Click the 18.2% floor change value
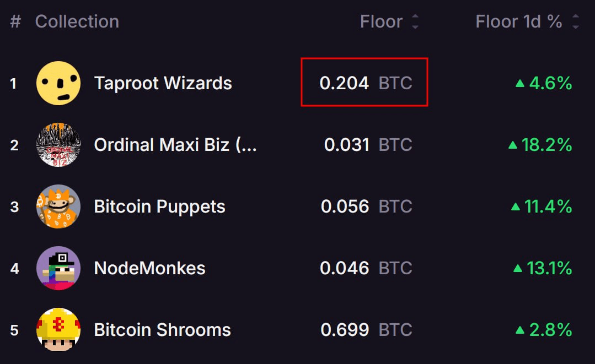Viewport: 595px width, 364px height. [x=540, y=145]
